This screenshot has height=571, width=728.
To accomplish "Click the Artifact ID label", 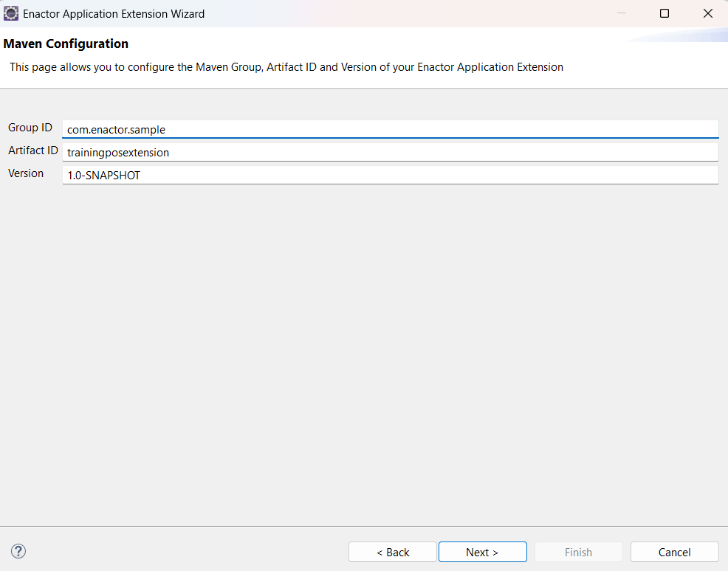I will 32,150.
